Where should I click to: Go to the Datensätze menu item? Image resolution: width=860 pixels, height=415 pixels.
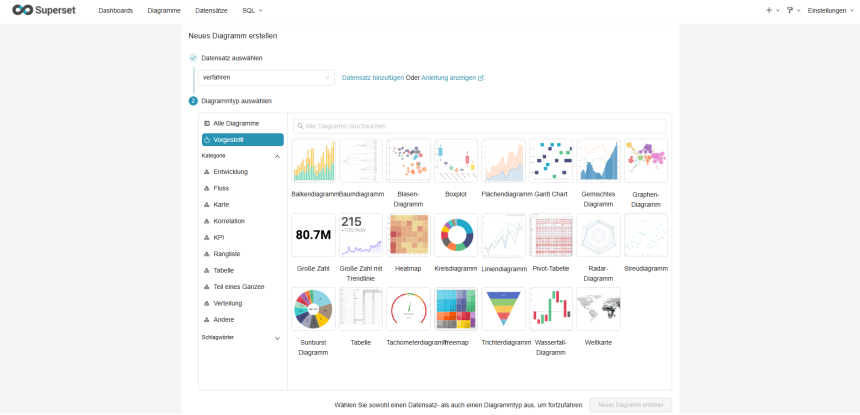tap(211, 10)
